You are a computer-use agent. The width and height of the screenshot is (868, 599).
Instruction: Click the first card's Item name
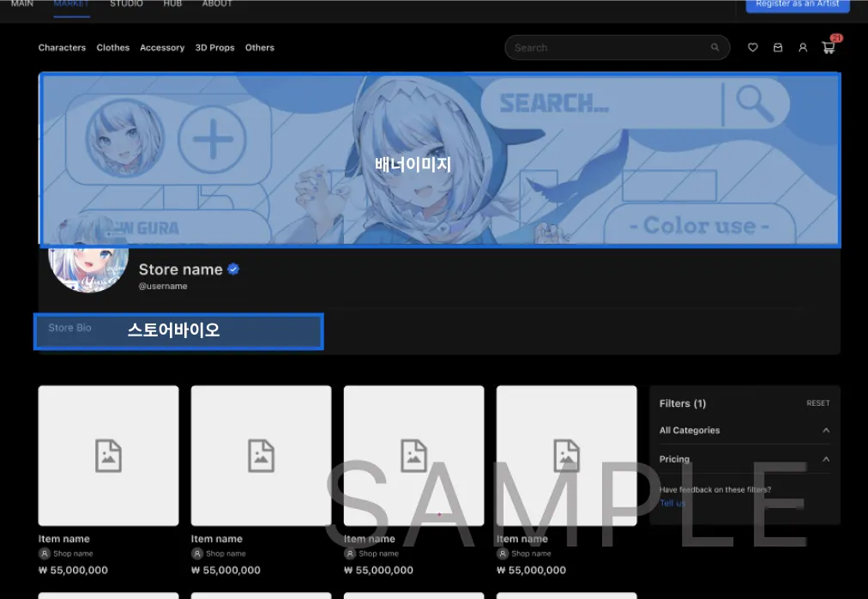[x=63, y=539]
